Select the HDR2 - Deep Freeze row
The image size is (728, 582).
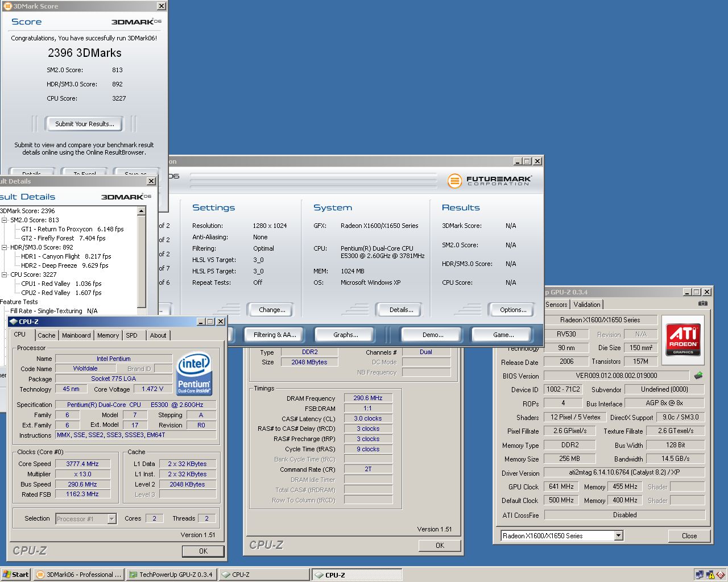[x=64, y=265]
